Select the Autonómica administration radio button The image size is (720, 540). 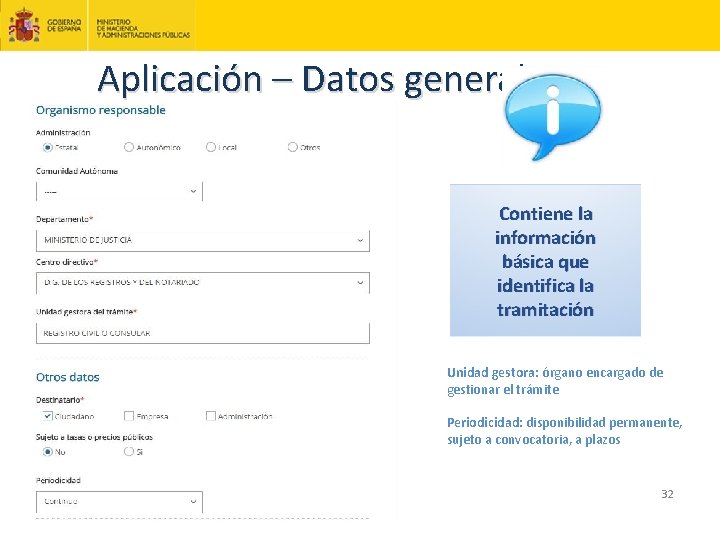pos(129,147)
